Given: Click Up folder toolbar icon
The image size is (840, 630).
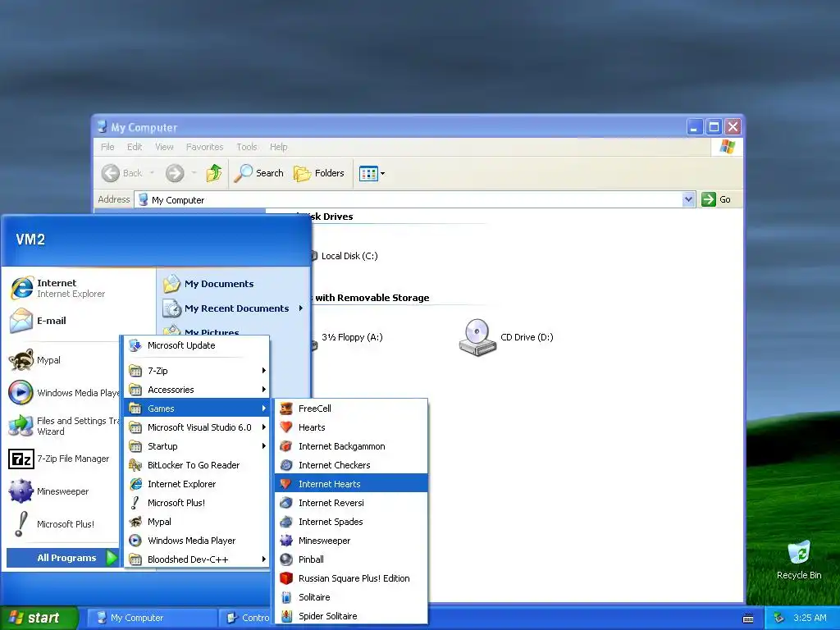Looking at the screenshot, I should 214,173.
